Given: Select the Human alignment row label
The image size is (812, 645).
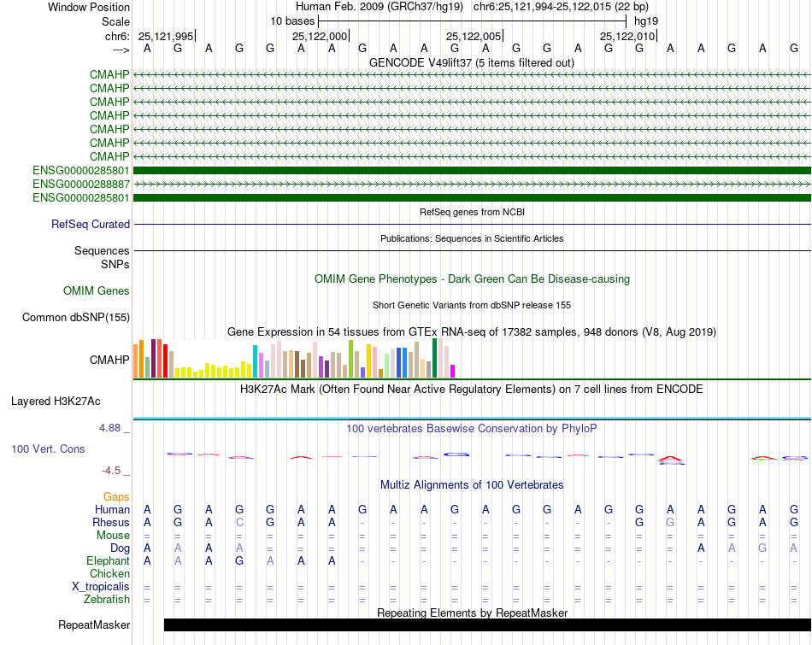Looking at the screenshot, I should click(112, 510).
